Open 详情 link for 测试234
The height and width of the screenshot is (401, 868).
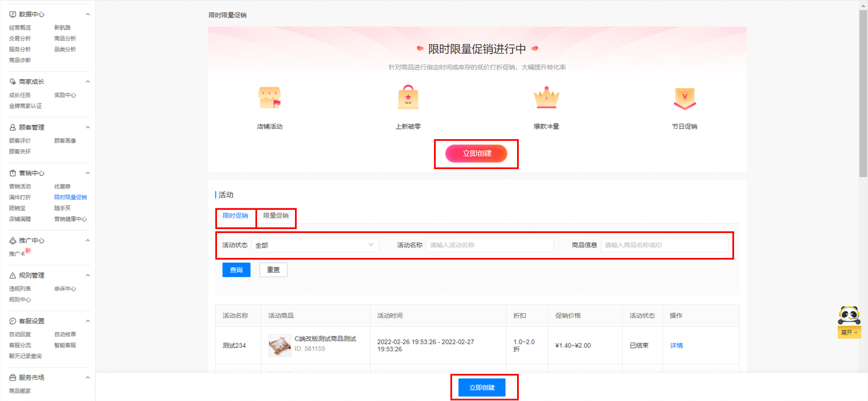(676, 345)
